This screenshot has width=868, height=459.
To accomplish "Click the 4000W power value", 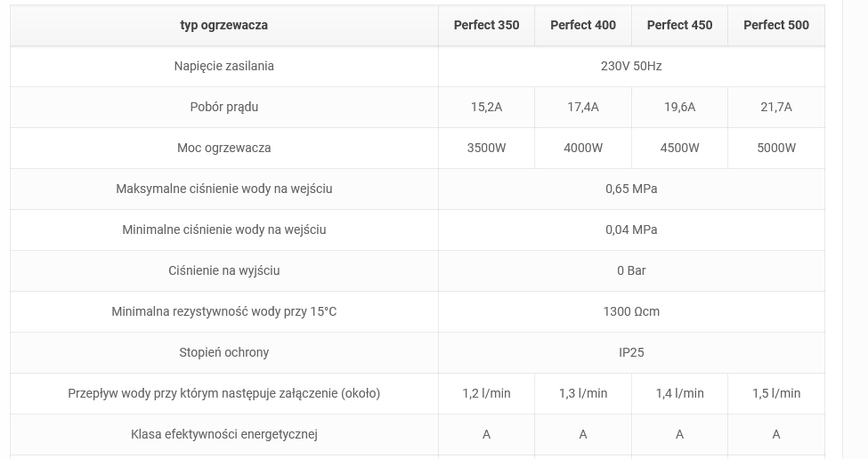I will [x=583, y=149].
